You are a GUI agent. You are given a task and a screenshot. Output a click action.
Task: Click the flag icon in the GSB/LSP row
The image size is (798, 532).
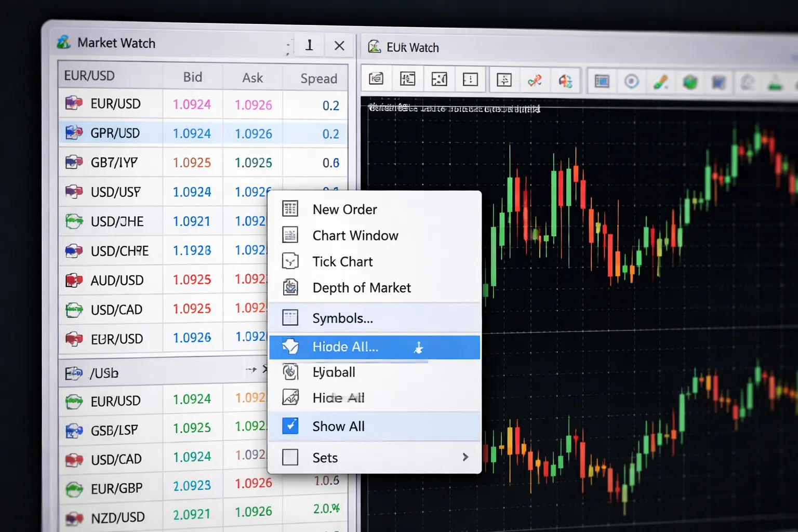pyautogui.click(x=74, y=430)
